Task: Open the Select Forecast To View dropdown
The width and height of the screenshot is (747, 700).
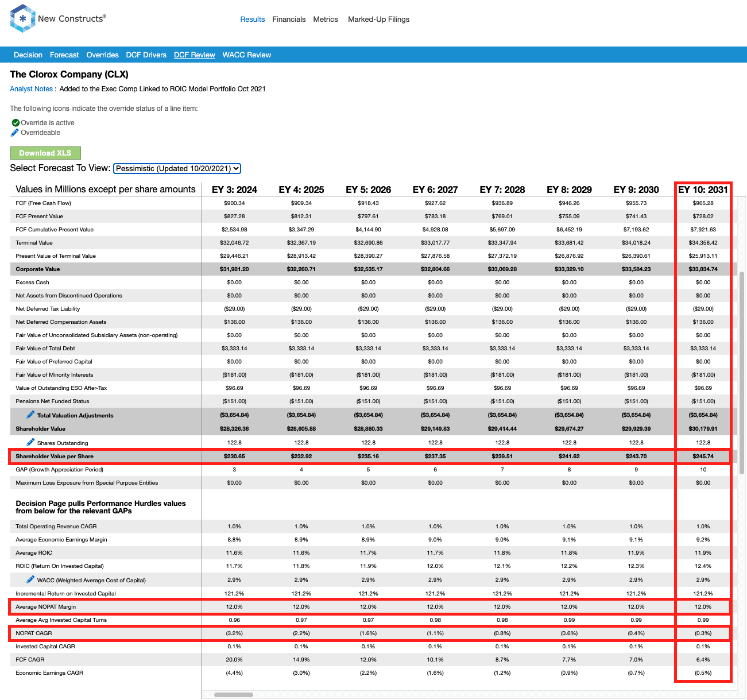Action: tap(177, 168)
